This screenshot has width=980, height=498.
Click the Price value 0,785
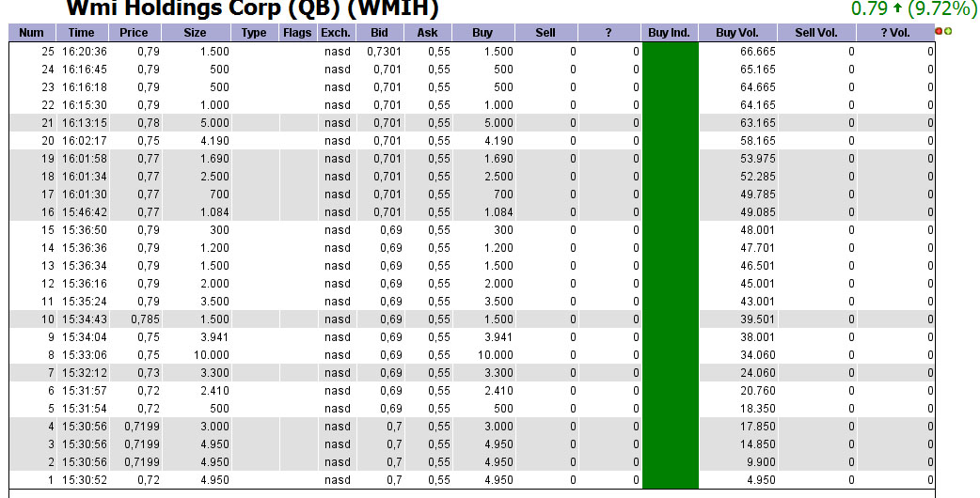tap(146, 319)
